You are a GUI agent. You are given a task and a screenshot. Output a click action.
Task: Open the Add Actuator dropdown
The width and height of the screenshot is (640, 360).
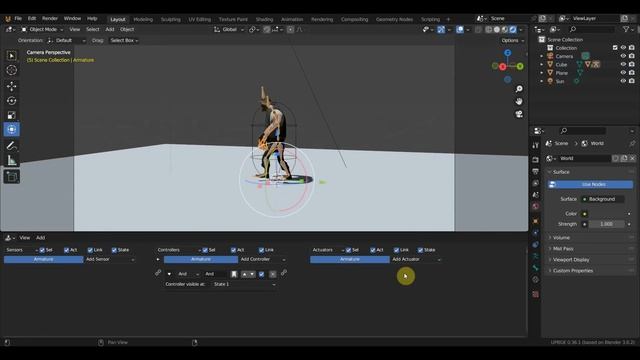tap(416, 260)
